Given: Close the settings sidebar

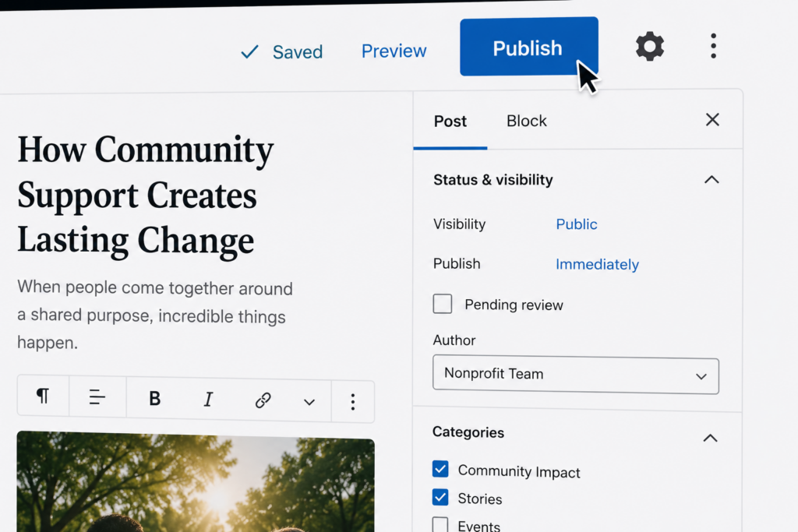Looking at the screenshot, I should [712, 120].
